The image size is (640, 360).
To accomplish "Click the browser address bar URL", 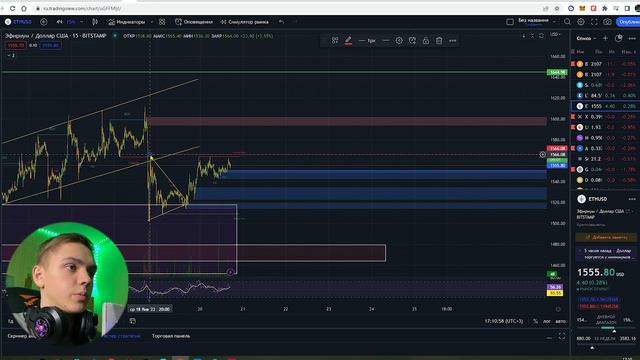I will click(x=82, y=8).
